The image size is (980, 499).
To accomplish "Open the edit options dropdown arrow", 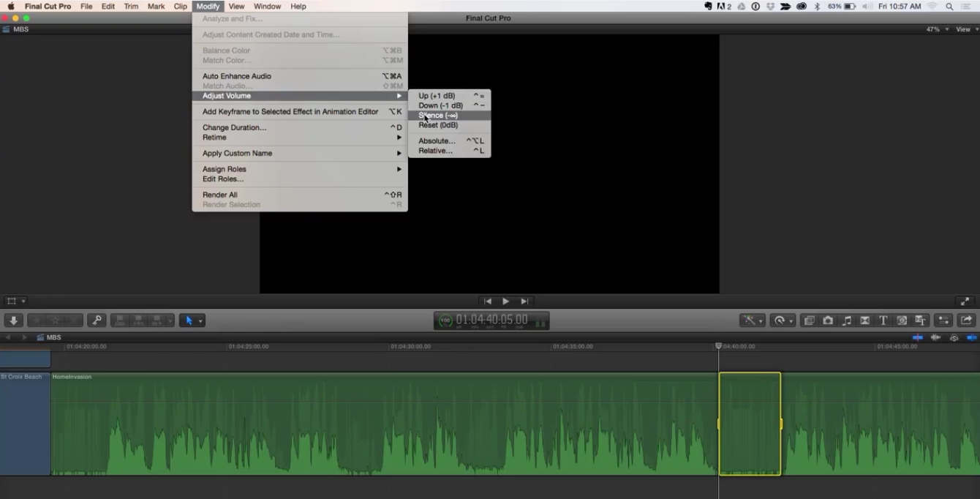I will point(170,320).
